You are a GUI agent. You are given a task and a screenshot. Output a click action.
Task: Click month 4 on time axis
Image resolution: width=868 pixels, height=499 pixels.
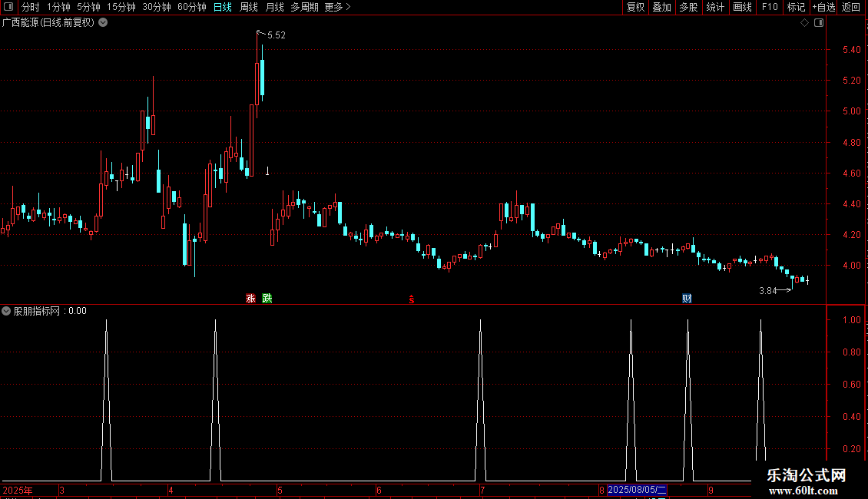(171, 490)
